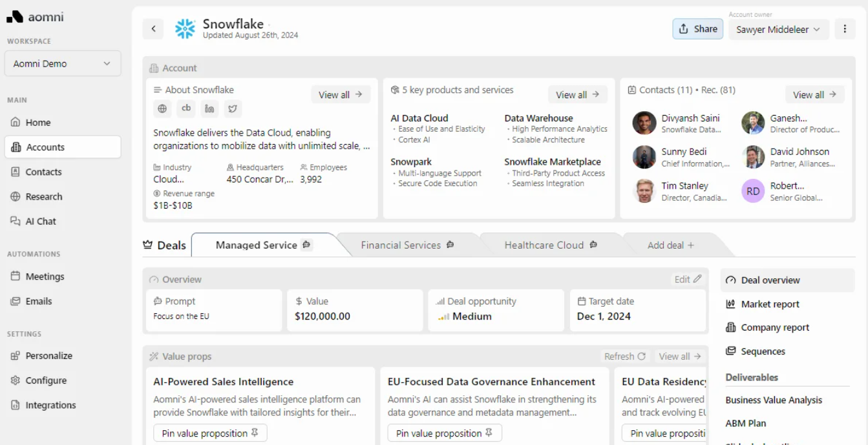Edit the deal overview
The image size is (868, 445).
point(688,279)
